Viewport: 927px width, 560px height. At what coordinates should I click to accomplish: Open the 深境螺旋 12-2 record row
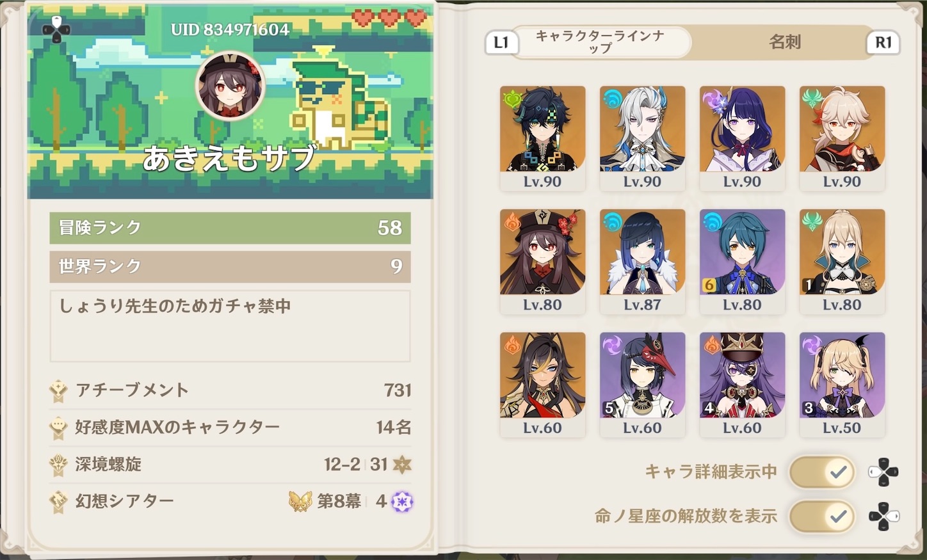click(230, 465)
